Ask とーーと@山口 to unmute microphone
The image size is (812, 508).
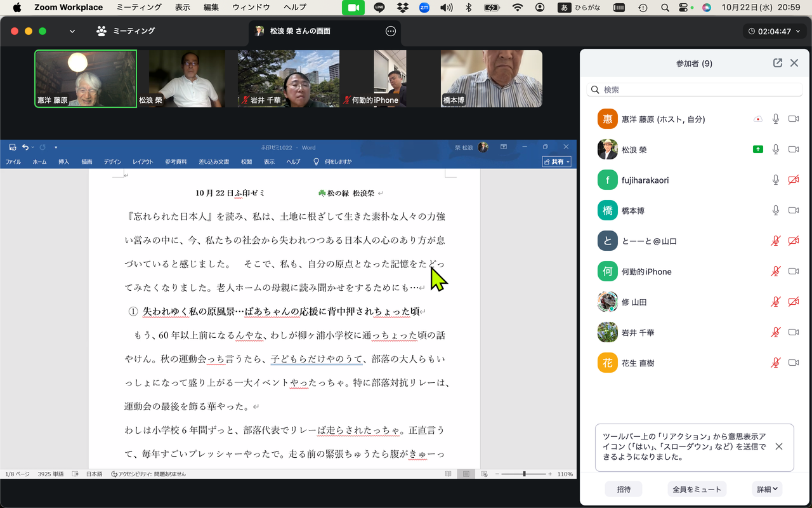[x=775, y=241]
